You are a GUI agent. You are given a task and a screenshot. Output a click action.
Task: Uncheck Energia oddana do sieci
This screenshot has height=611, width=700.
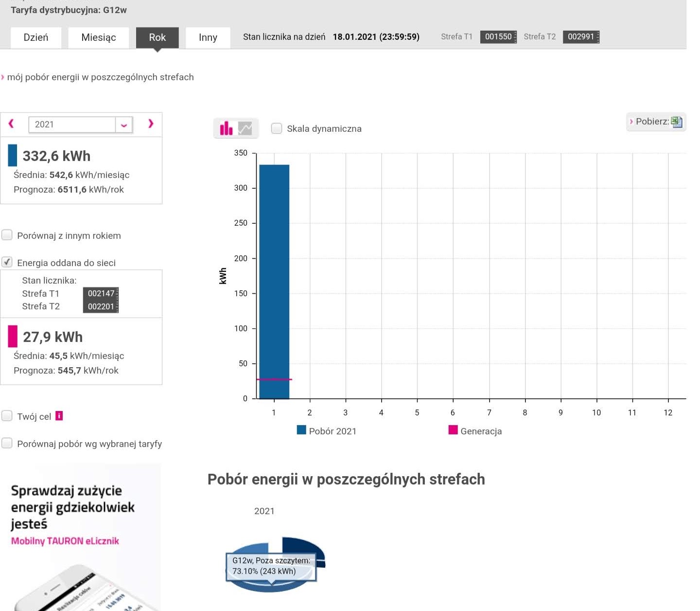(7, 263)
